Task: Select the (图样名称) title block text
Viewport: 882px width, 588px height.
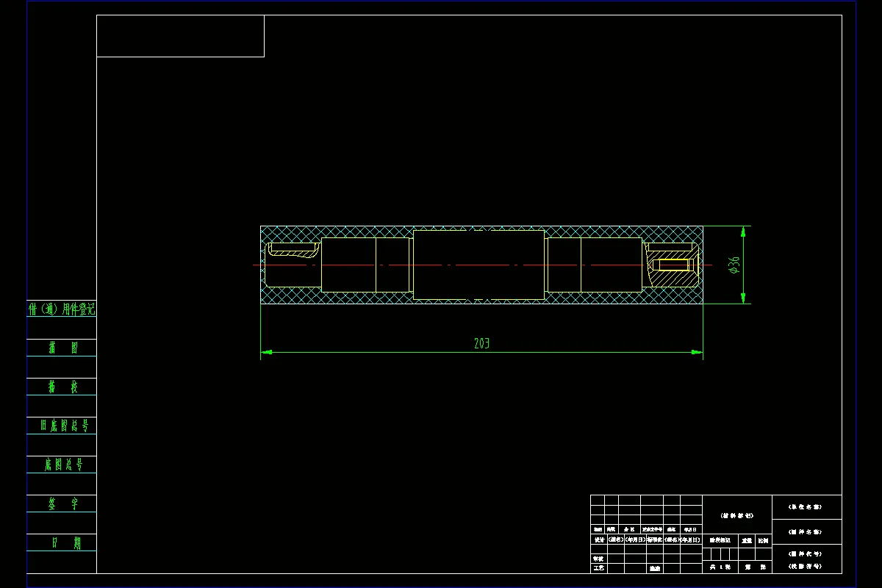Action: coord(805,532)
